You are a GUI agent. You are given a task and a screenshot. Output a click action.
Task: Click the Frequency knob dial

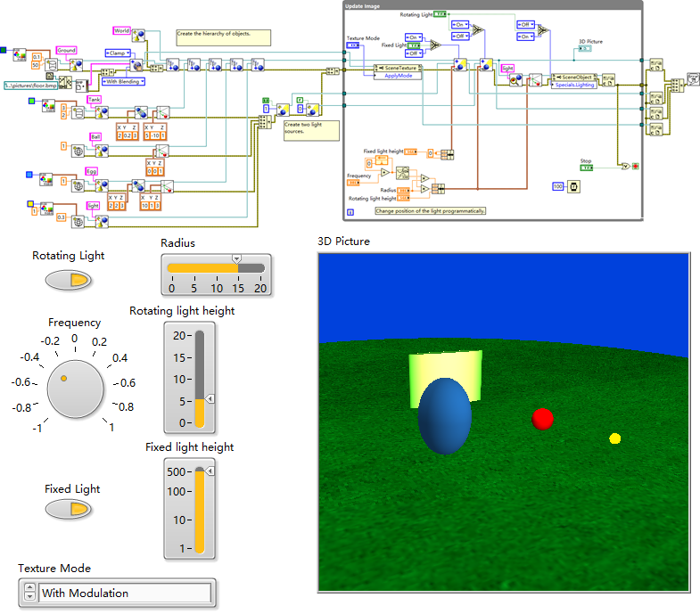pos(77,390)
